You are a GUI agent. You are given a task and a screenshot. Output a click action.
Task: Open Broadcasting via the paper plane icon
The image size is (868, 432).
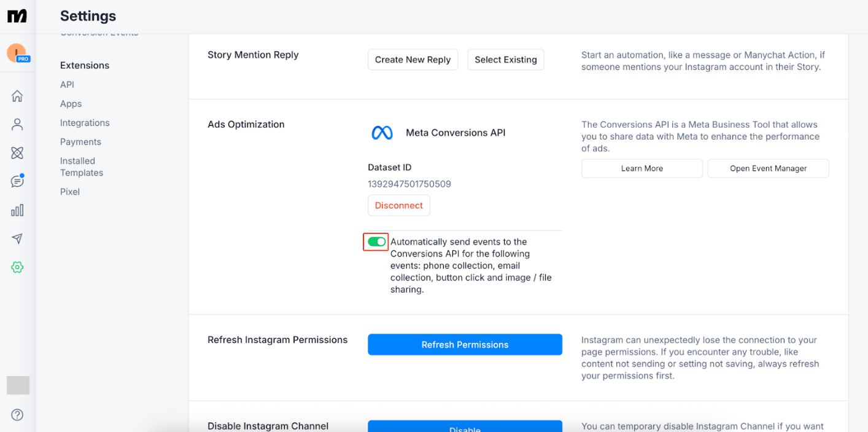pos(17,238)
